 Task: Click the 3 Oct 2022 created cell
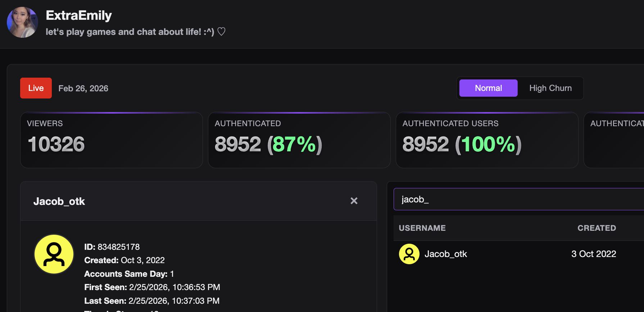click(x=594, y=254)
